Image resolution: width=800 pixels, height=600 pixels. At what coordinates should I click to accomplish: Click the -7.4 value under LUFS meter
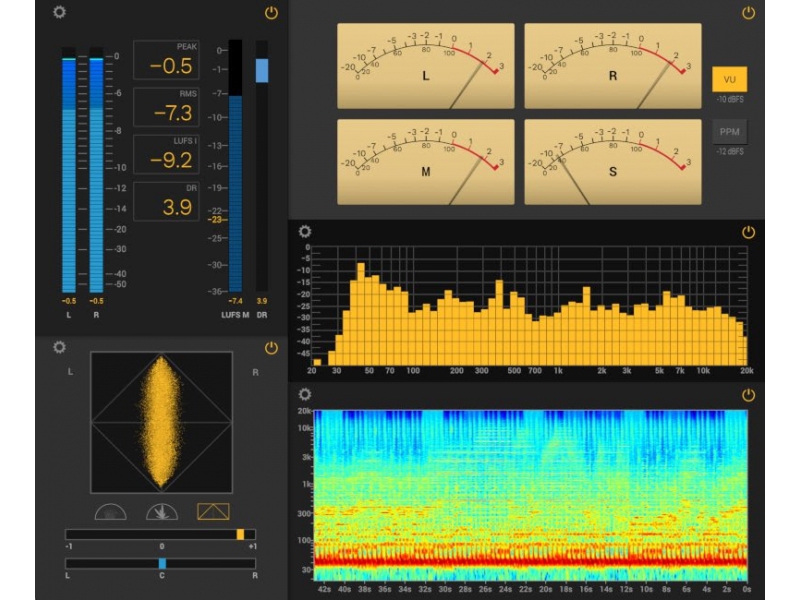click(235, 301)
